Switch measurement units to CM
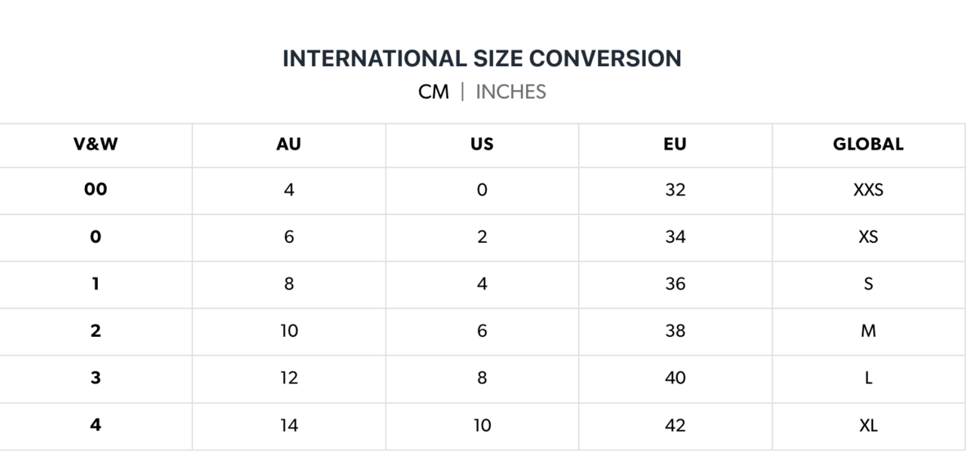 [x=433, y=92]
